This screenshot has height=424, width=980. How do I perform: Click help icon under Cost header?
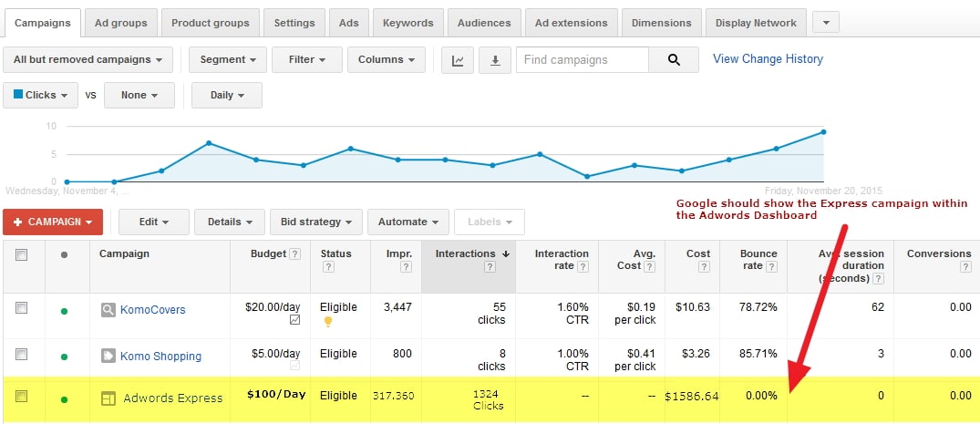[x=705, y=267]
